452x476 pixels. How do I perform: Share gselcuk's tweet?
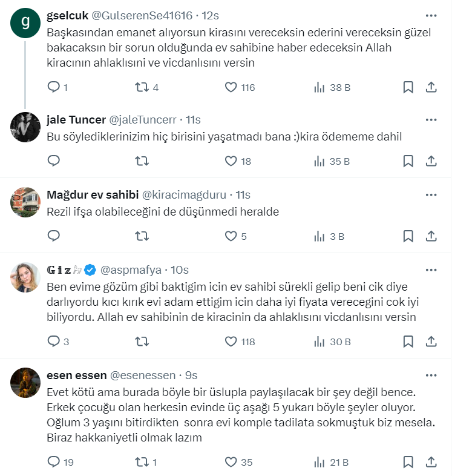[431, 87]
